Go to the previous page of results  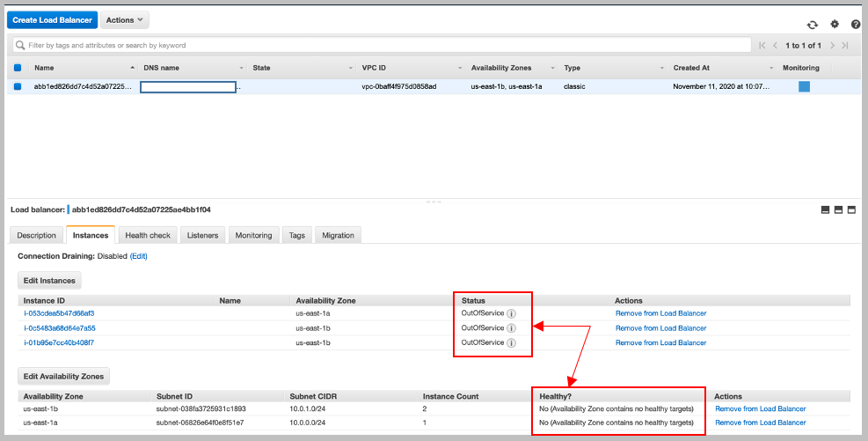click(775, 46)
